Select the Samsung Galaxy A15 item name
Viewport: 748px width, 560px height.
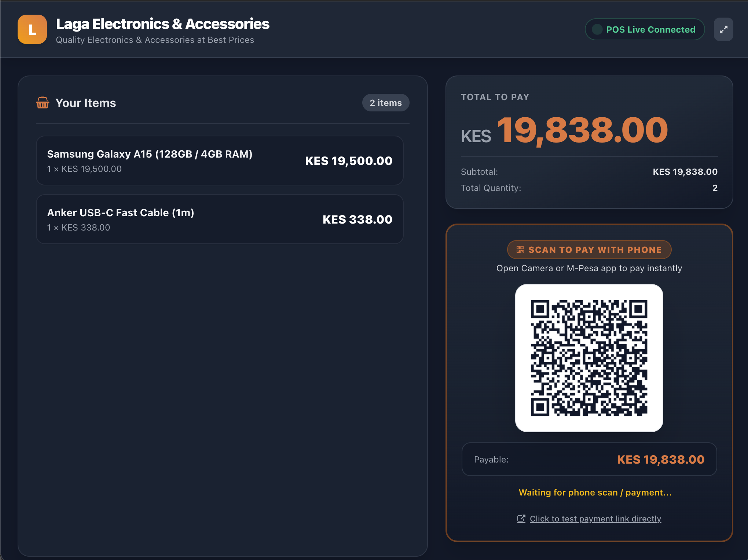point(150,154)
